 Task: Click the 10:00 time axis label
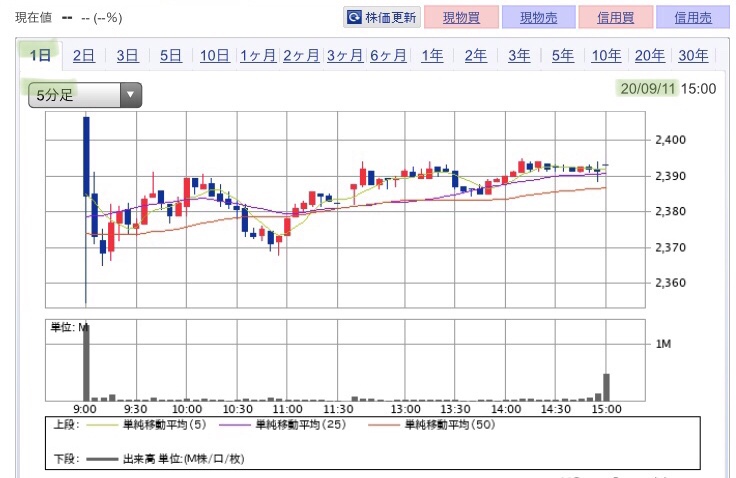(187, 409)
